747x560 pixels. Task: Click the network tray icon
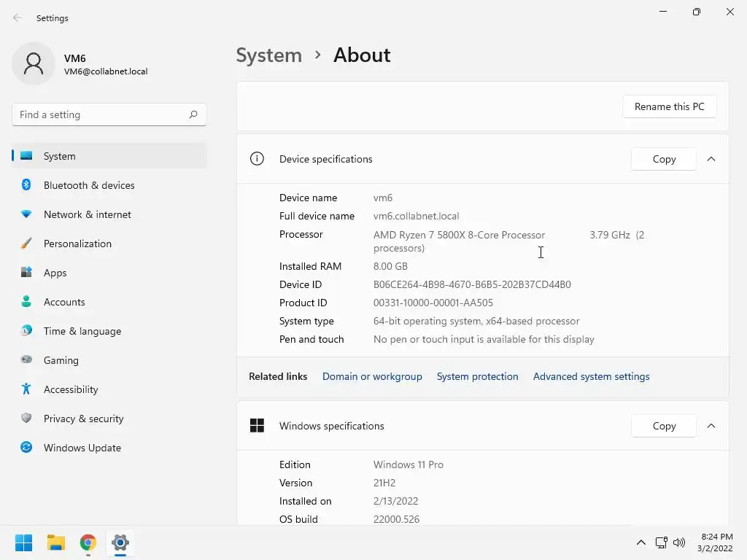[x=661, y=542]
